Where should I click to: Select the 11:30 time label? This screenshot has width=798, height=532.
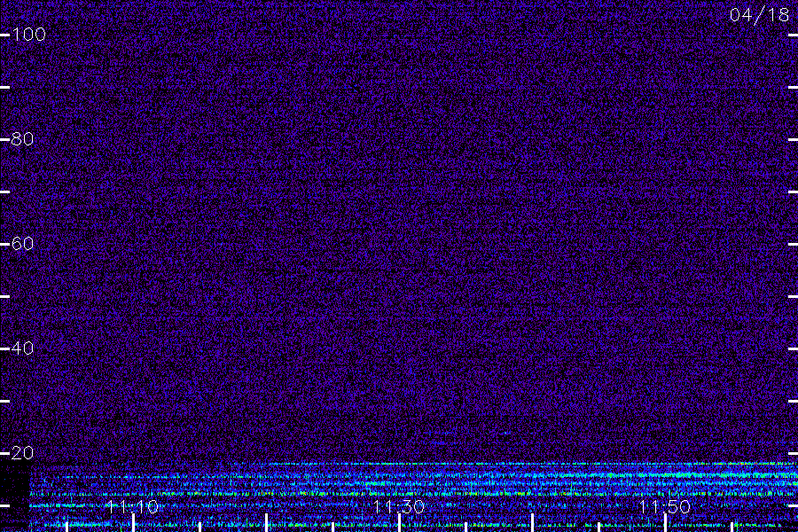tap(399, 507)
